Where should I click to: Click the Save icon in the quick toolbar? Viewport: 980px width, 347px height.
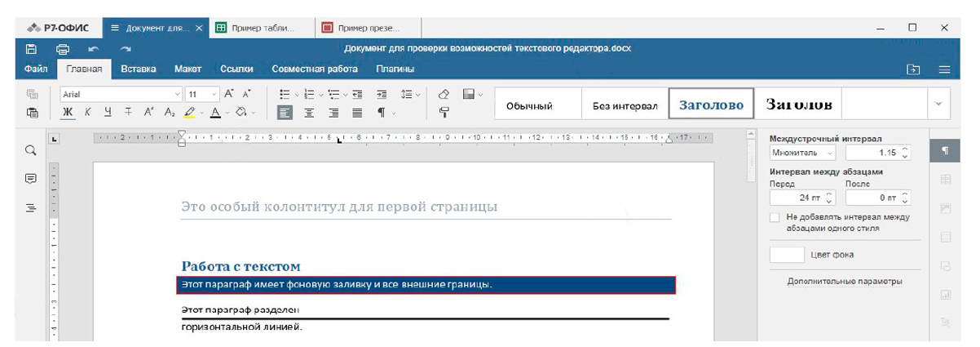(x=32, y=49)
